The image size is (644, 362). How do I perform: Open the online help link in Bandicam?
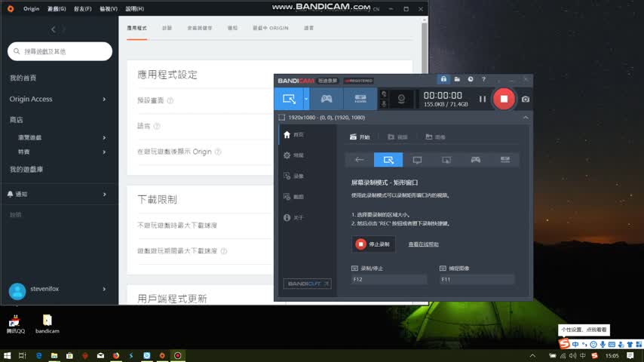[424, 244]
